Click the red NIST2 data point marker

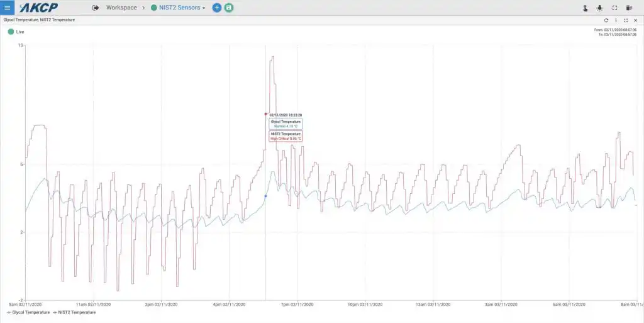pos(266,114)
